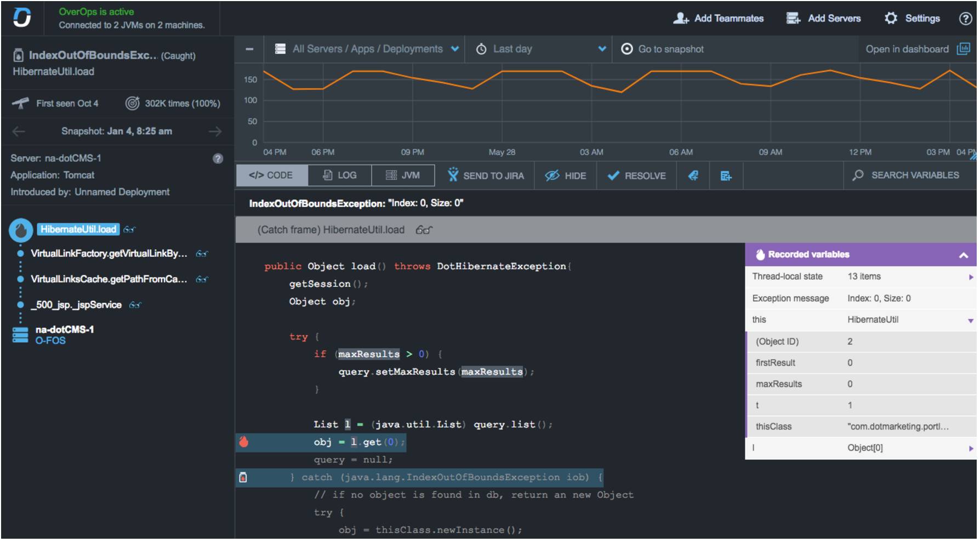Click the (Object ID) variable row
This screenshot has height=542, width=980.
[x=861, y=342]
